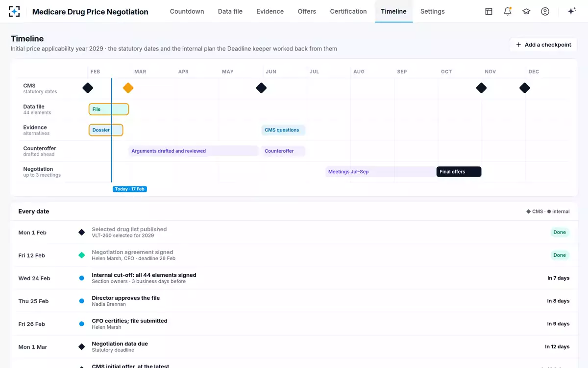Click the Counteroffer bar in June
This screenshot has height=368, width=588.
pos(283,151)
